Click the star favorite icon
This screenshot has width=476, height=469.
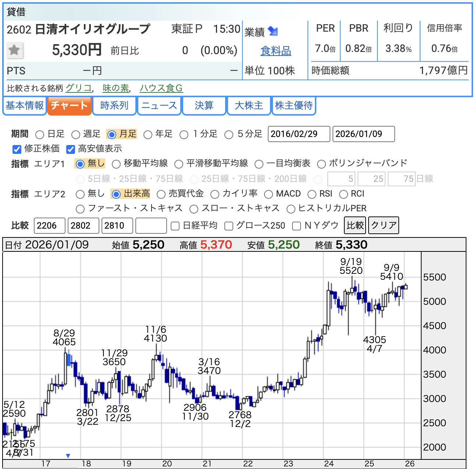14,50
